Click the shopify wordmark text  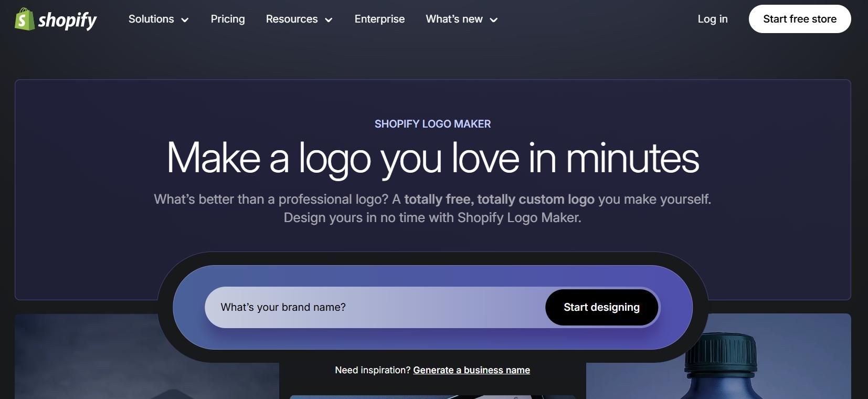coord(67,20)
